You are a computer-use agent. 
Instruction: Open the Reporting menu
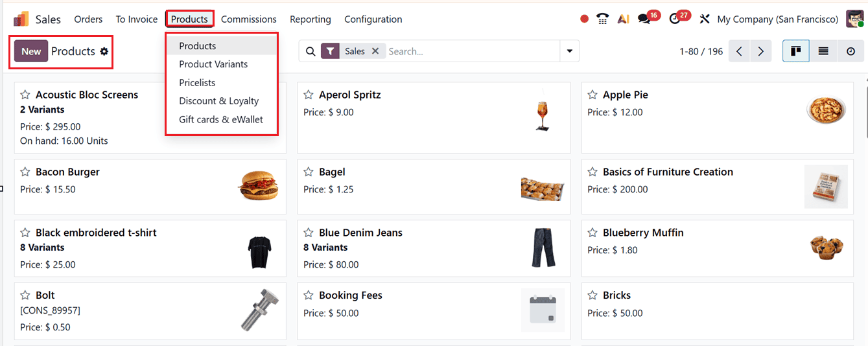coord(311,19)
